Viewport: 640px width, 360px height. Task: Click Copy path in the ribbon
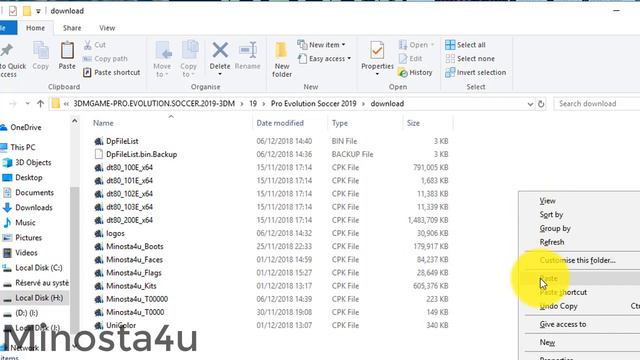pos(105,59)
